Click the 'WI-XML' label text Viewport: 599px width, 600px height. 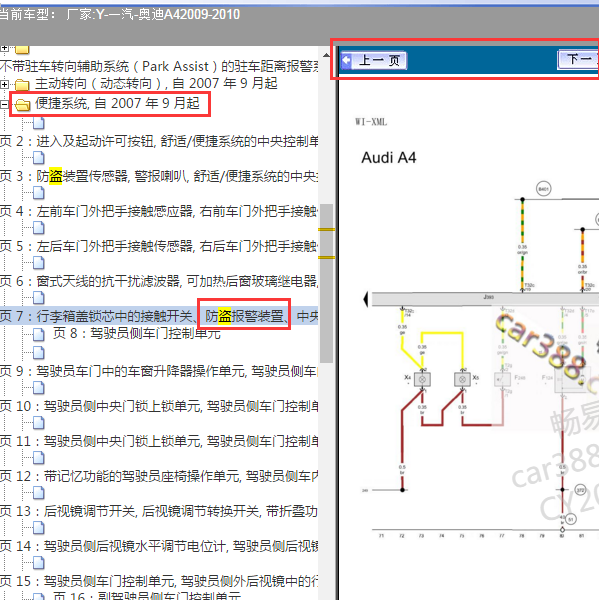click(x=371, y=122)
